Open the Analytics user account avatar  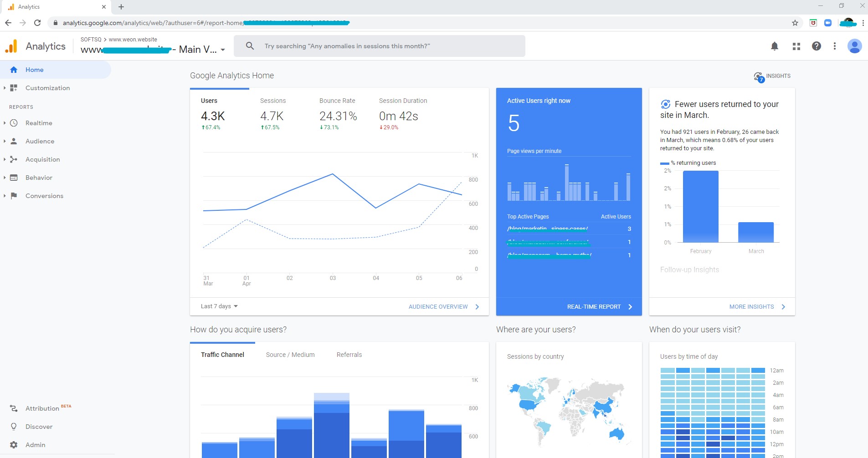coord(854,46)
